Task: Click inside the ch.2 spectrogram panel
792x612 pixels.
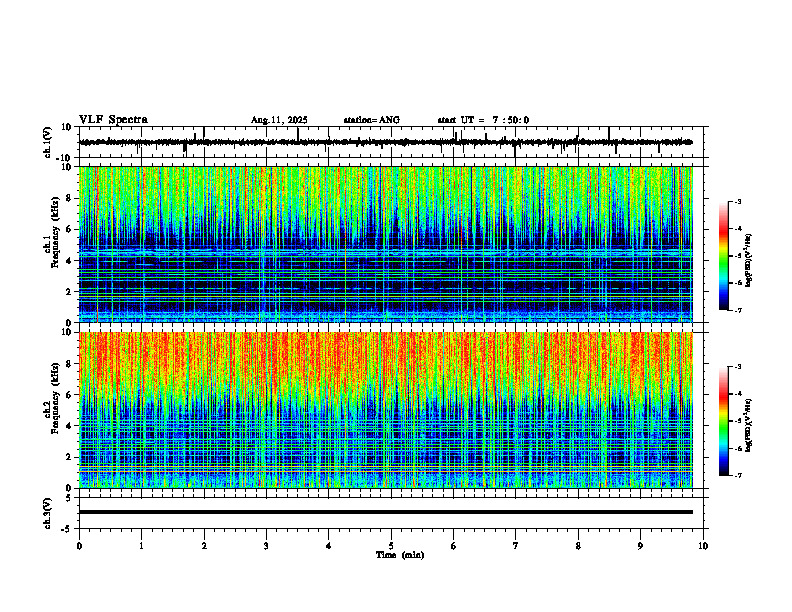Action: click(385, 410)
